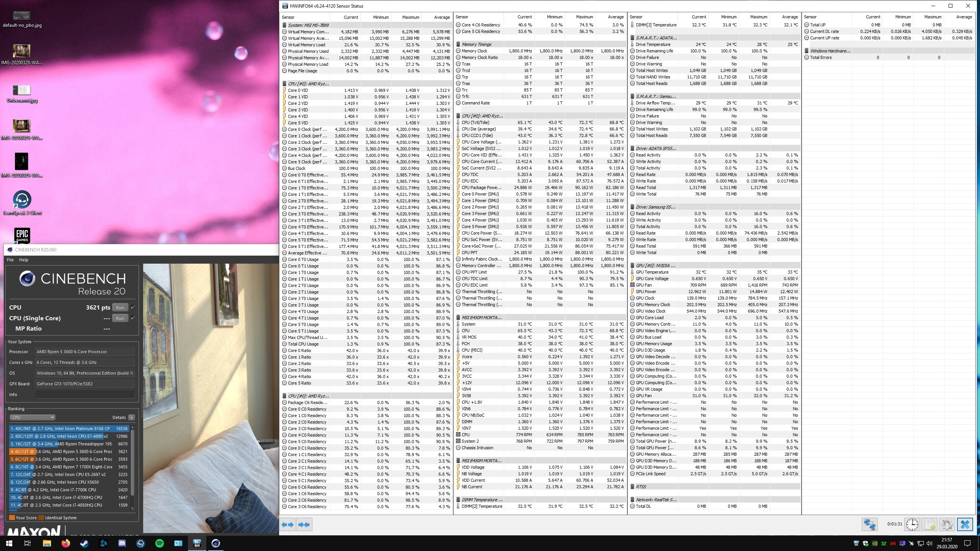
Task: Open Firefox from the taskbar
Action: coord(65,543)
